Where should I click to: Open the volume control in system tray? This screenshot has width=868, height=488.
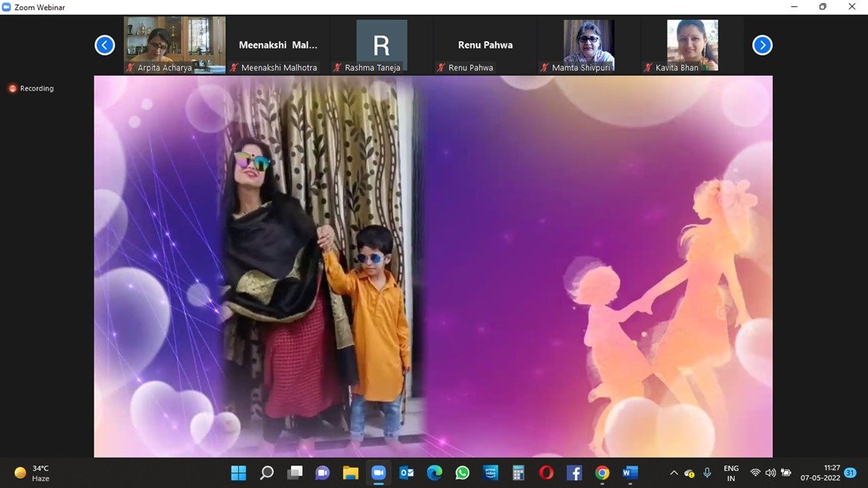(771, 473)
